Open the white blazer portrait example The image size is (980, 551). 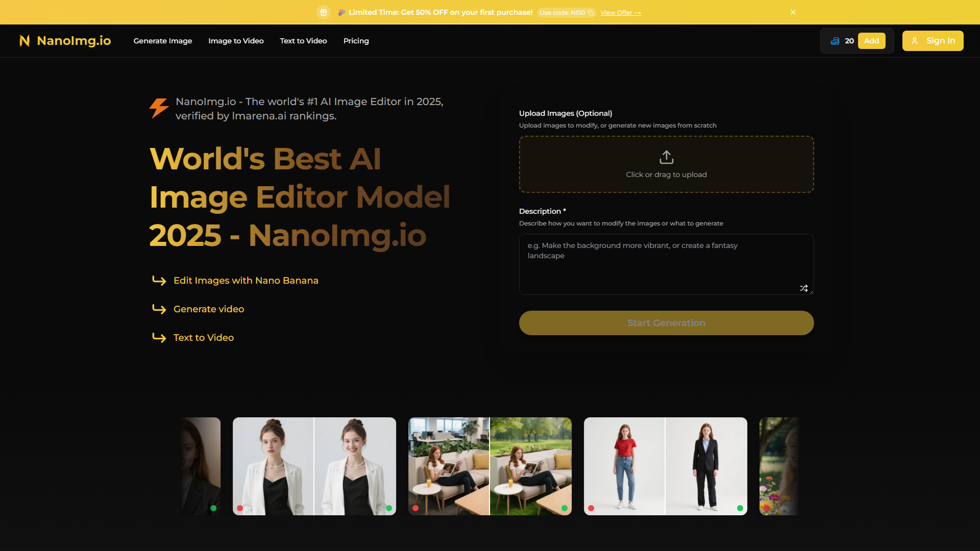(314, 466)
